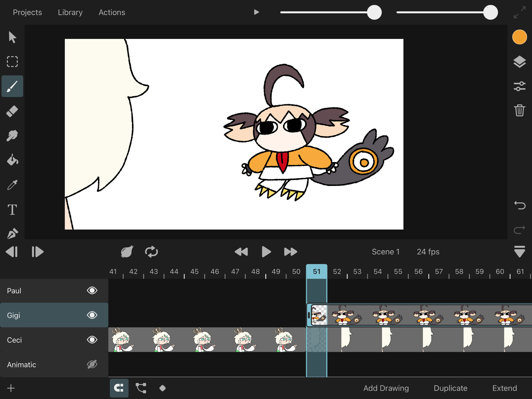Pick the smudge tool
Screen dimensions: 532x399
(x=12, y=135)
